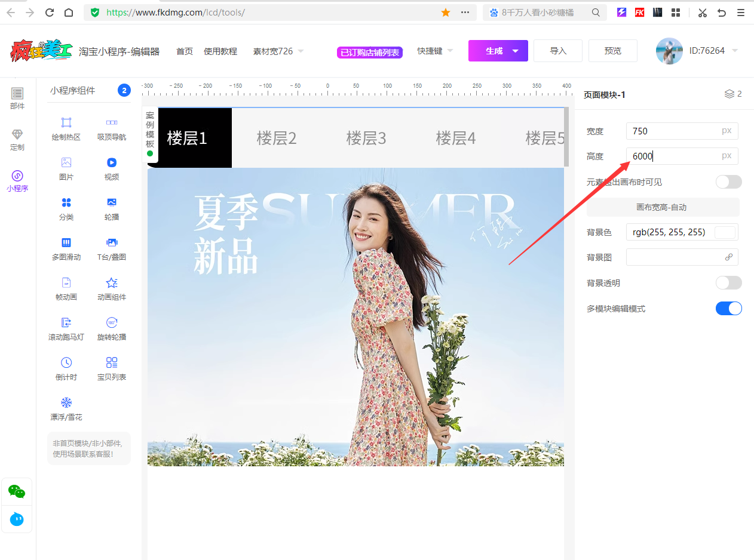Add the 漂浮/雪花 snowflake component
This screenshot has width=754, height=560.
pos(66,409)
